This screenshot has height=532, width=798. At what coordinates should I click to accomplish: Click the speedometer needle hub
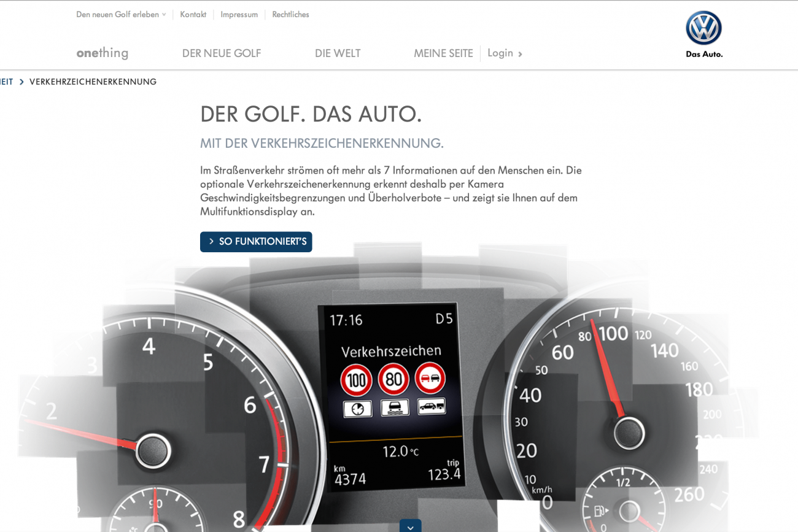point(628,431)
